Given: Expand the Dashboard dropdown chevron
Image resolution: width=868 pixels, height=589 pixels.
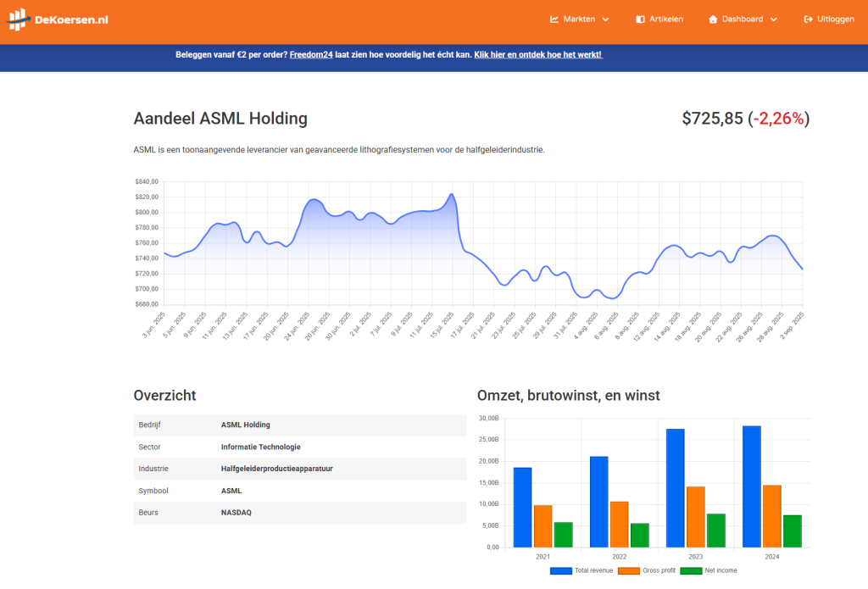Looking at the screenshot, I should (x=773, y=19).
